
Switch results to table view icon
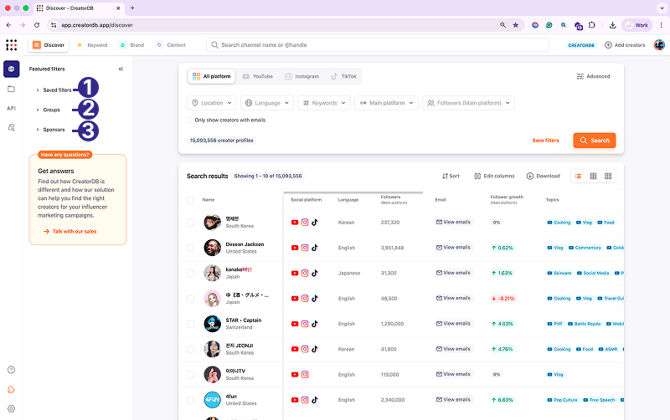pos(593,176)
